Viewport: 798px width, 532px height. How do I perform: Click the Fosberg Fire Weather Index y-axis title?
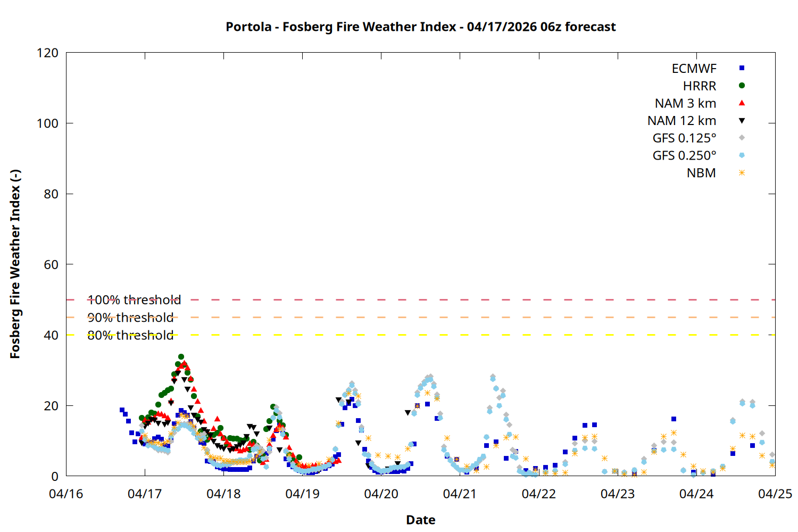[x=15, y=264]
